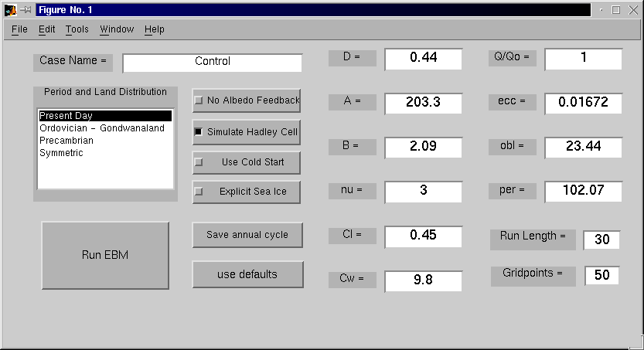The image size is (644, 350).
Task: Open the Tools menu
Action: click(x=77, y=29)
